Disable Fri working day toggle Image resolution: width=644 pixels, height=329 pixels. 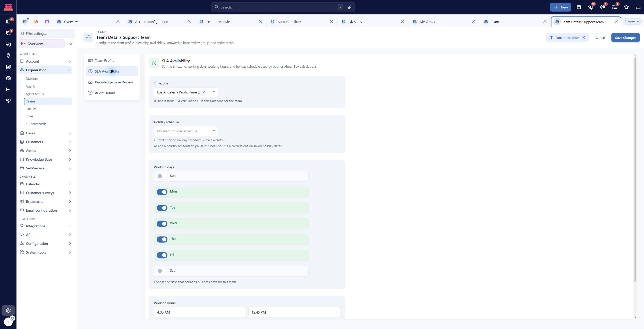click(x=162, y=255)
